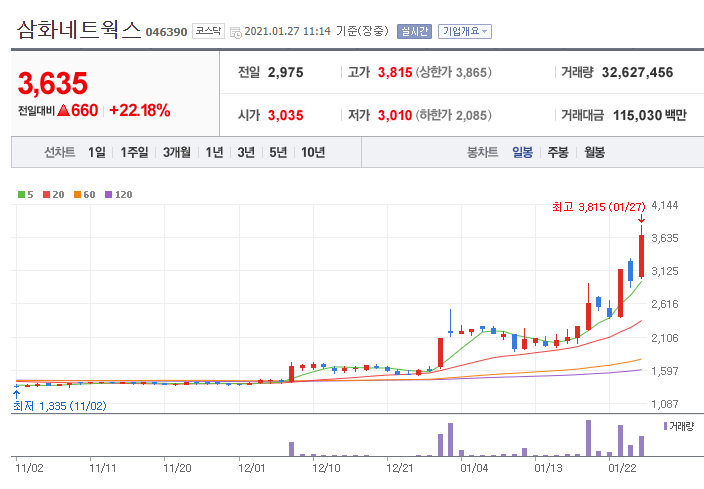Select the 1일 line chart tab
The height and width of the screenshot is (489, 704).
(x=97, y=152)
